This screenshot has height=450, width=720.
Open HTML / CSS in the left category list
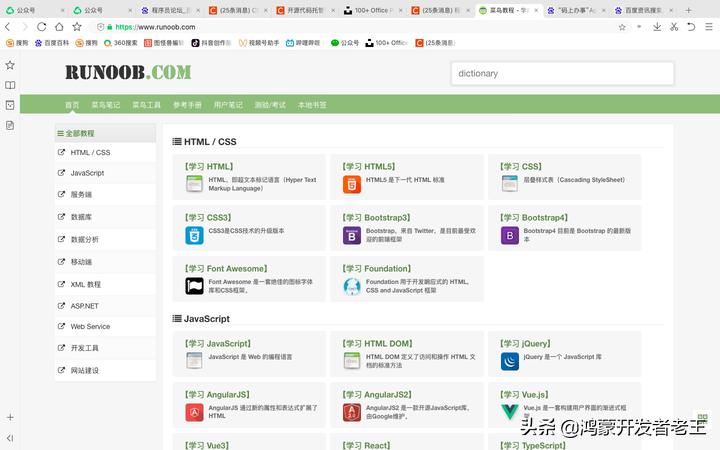click(105, 152)
